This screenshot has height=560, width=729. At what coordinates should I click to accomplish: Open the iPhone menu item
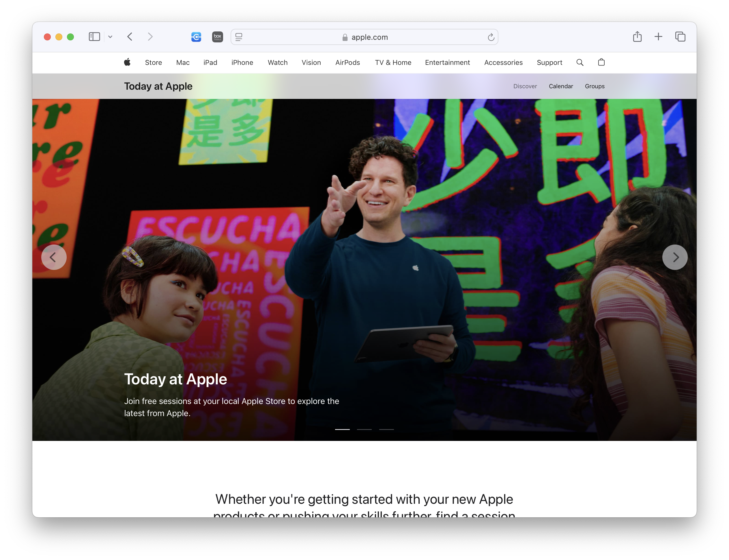click(x=242, y=63)
